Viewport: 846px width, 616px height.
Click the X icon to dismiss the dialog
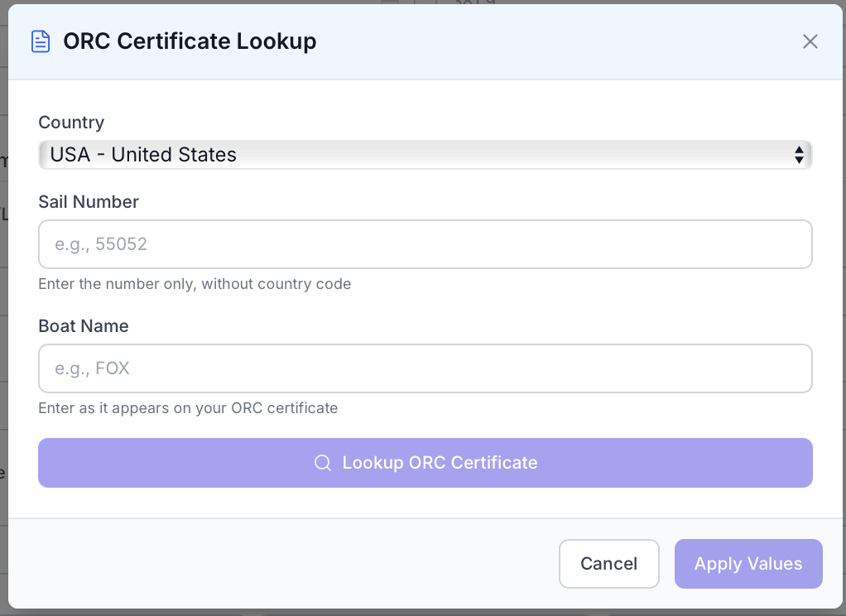[x=810, y=41]
